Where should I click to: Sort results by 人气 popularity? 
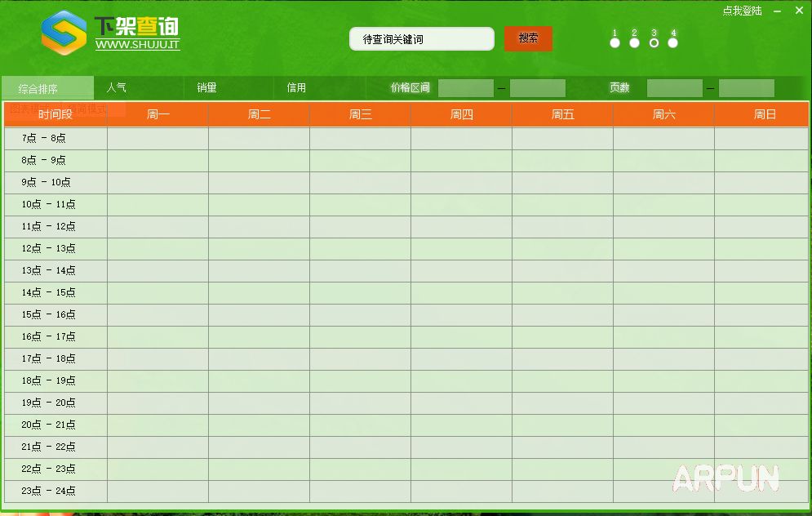click(117, 87)
